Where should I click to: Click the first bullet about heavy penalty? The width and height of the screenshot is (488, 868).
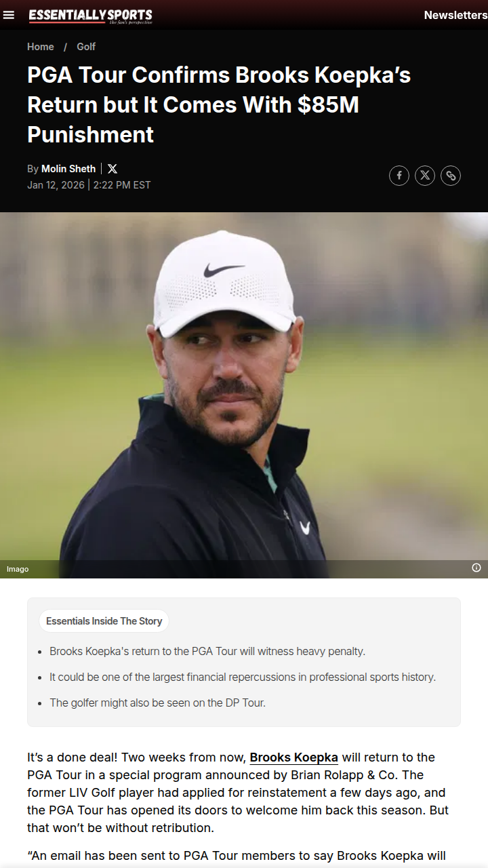click(x=207, y=651)
